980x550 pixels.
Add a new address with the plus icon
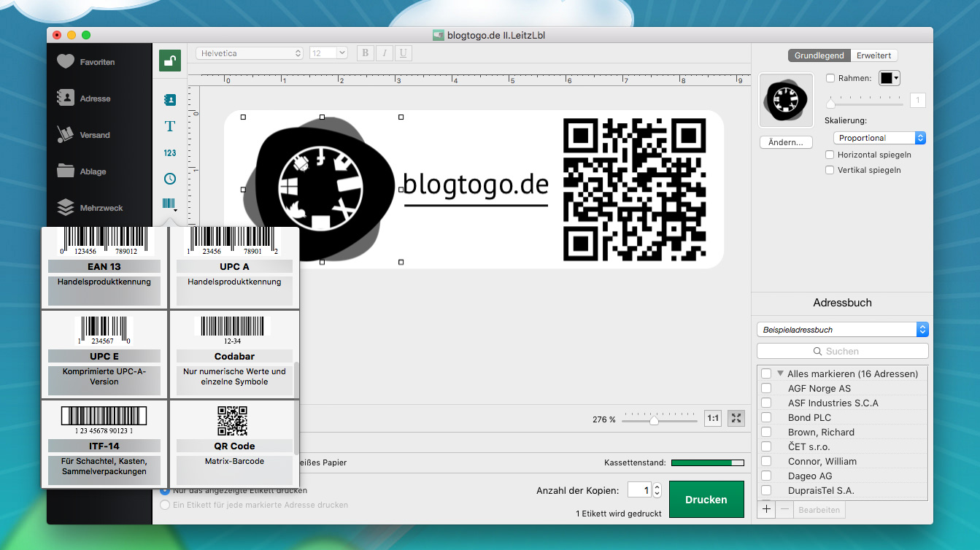(x=765, y=509)
